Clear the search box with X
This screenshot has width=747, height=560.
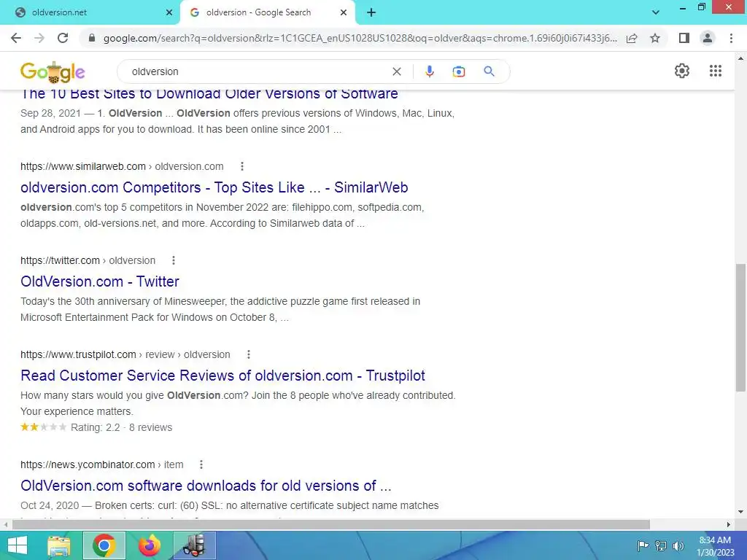tap(396, 71)
